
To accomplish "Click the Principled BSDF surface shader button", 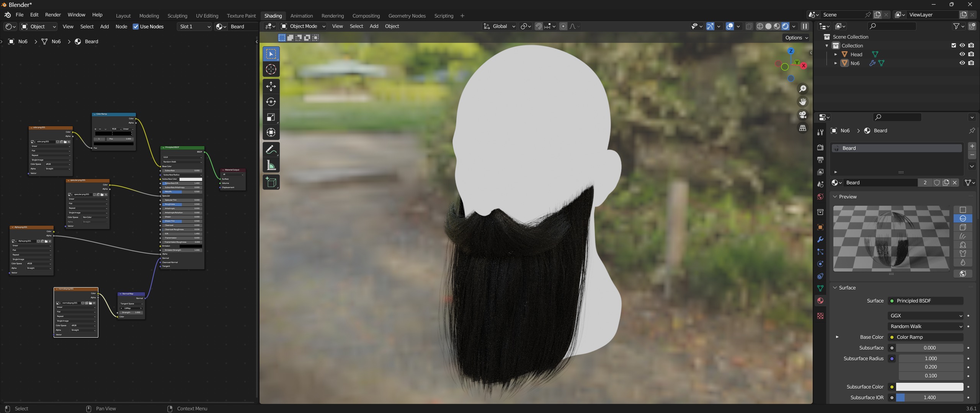I will [x=925, y=301].
